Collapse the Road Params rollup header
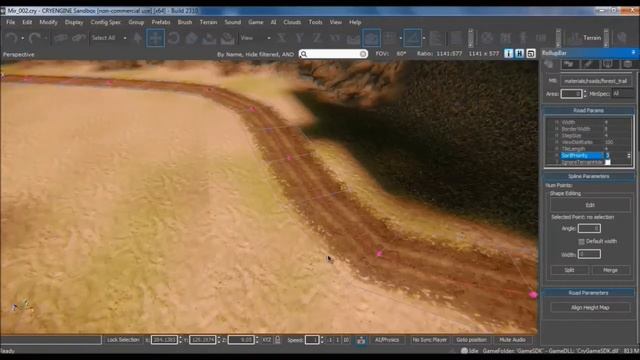This screenshot has height=360, width=640. pos(588,111)
